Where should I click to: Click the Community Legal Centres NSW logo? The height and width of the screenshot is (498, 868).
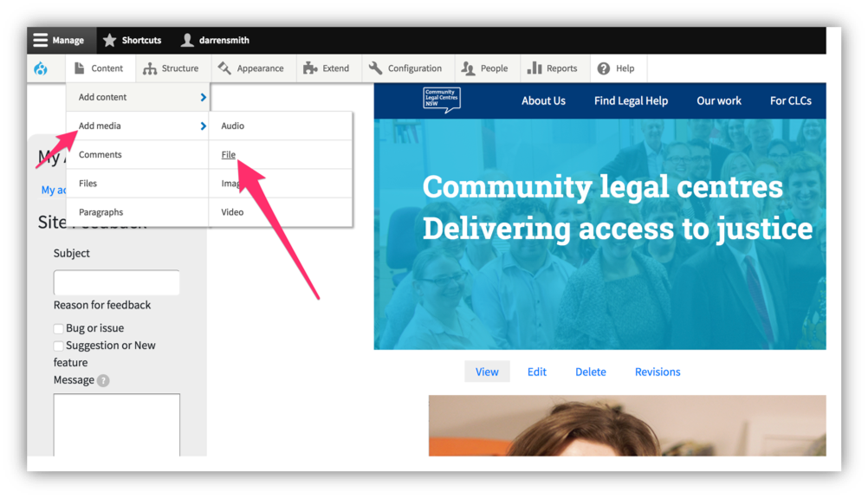click(442, 100)
